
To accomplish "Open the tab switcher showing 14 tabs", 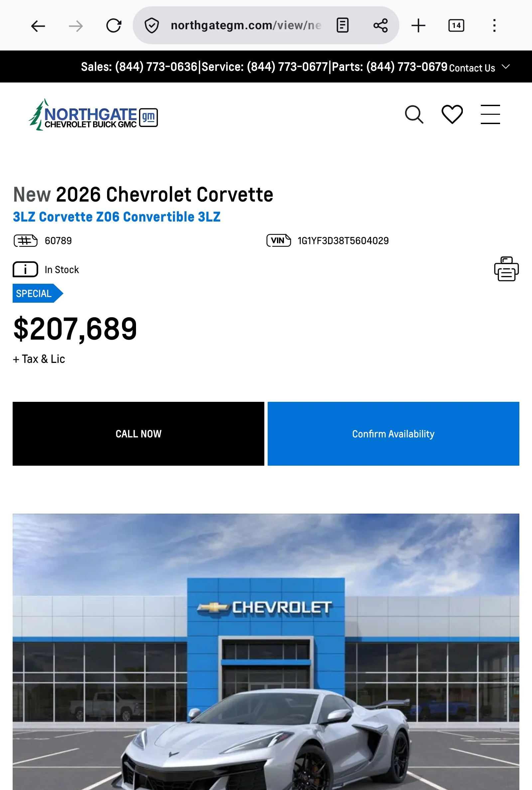I will click(x=456, y=26).
